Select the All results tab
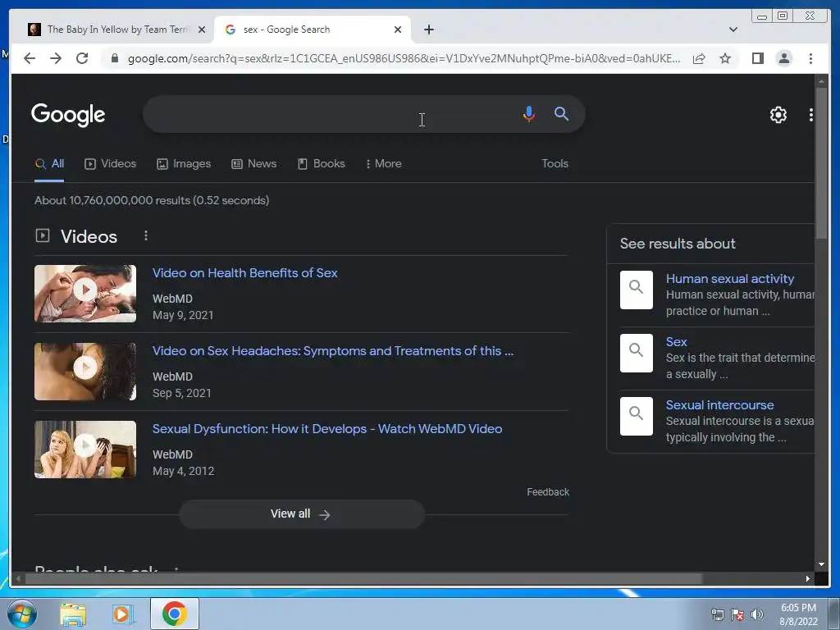Screen dimensions: 840x630 click(x=49, y=163)
